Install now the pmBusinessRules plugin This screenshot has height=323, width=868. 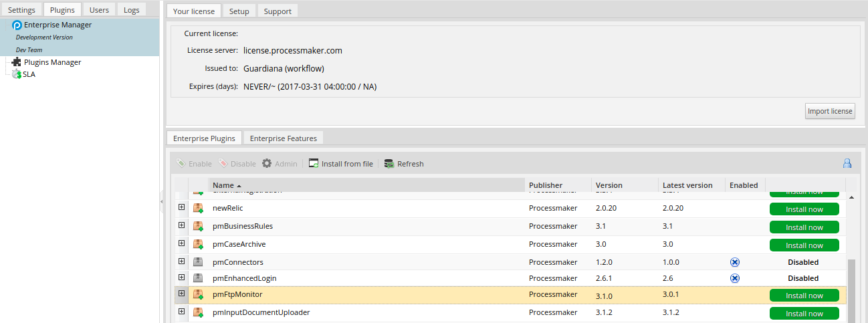(x=804, y=227)
